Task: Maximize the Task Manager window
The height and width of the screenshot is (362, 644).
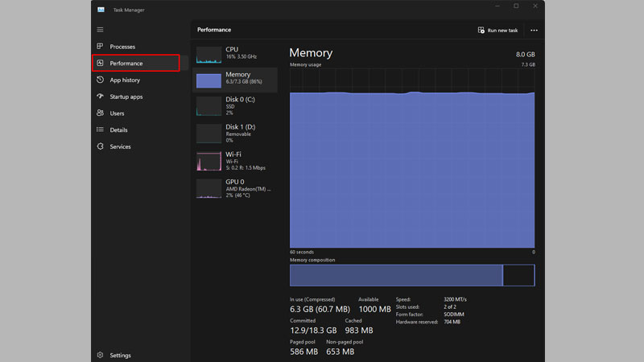Action: tap(516, 6)
